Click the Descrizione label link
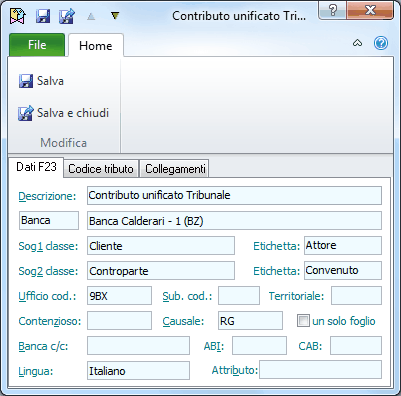This screenshot has height=396, width=401. (47, 196)
